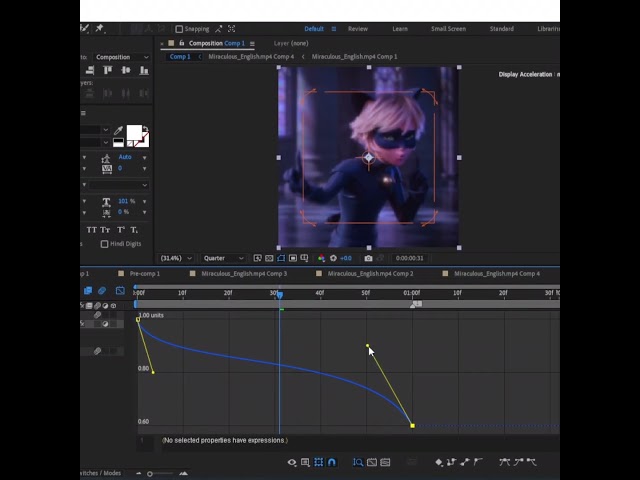Click the reset exposure icon
640x480 pixels.
[333, 258]
